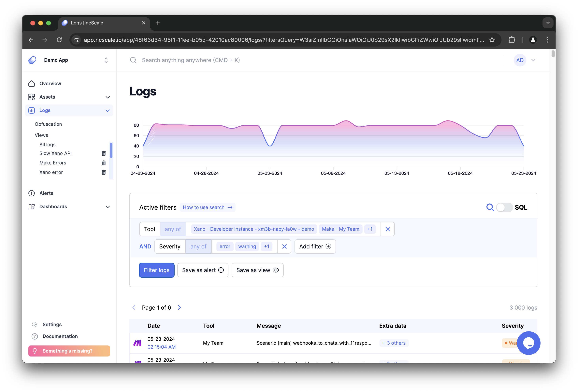Screen dimensions: 578x392
Task: Open the Alerts page
Action: coord(46,193)
